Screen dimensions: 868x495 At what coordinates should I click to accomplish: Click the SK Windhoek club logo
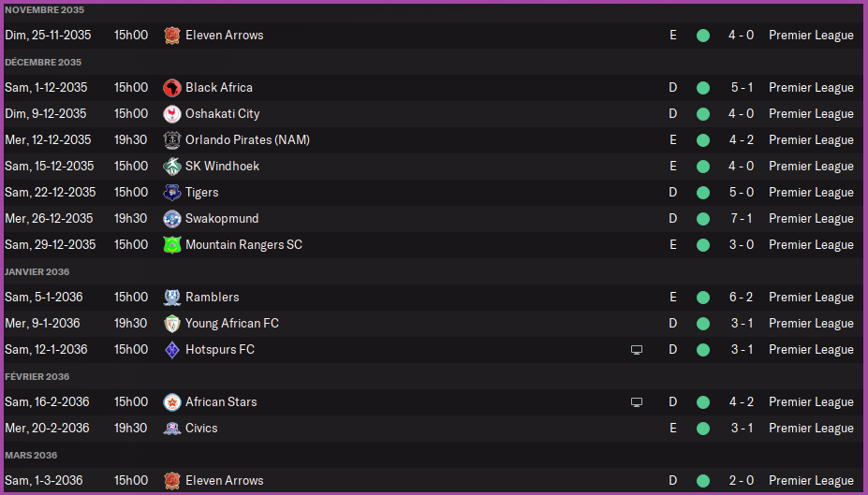[171, 166]
